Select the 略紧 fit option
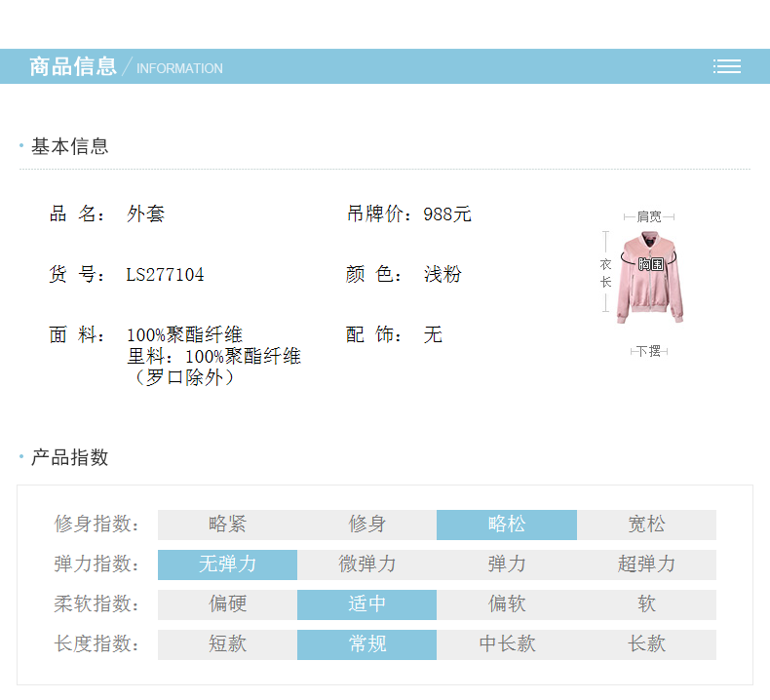 [227, 525]
